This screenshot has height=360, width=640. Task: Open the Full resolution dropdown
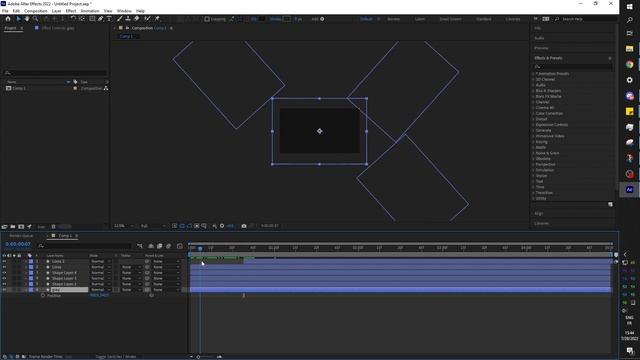pos(153,226)
